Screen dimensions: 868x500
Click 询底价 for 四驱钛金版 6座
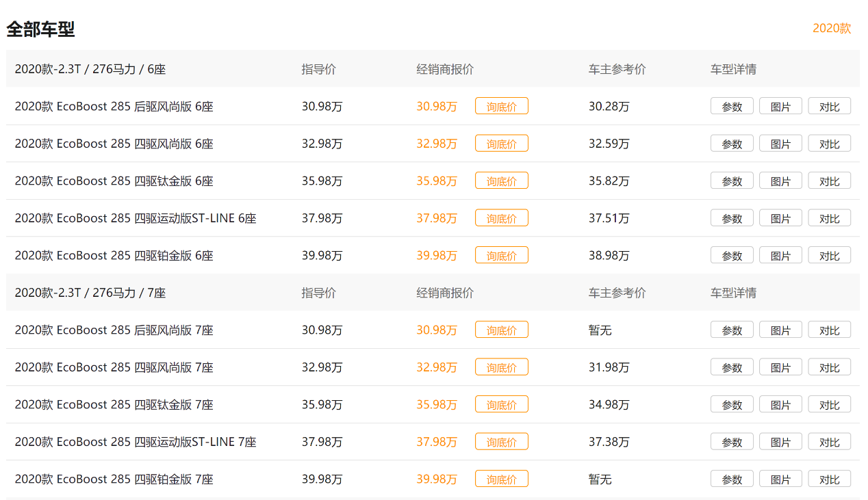click(502, 181)
